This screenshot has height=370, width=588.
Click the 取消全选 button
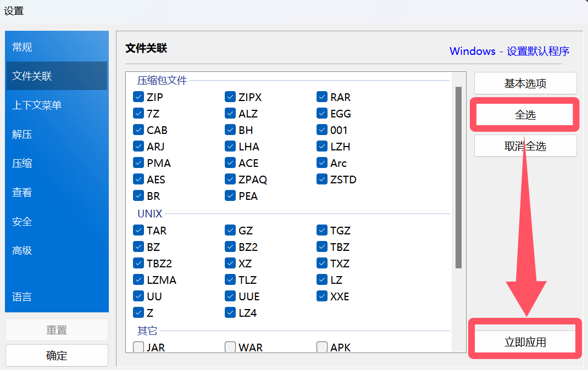525,147
